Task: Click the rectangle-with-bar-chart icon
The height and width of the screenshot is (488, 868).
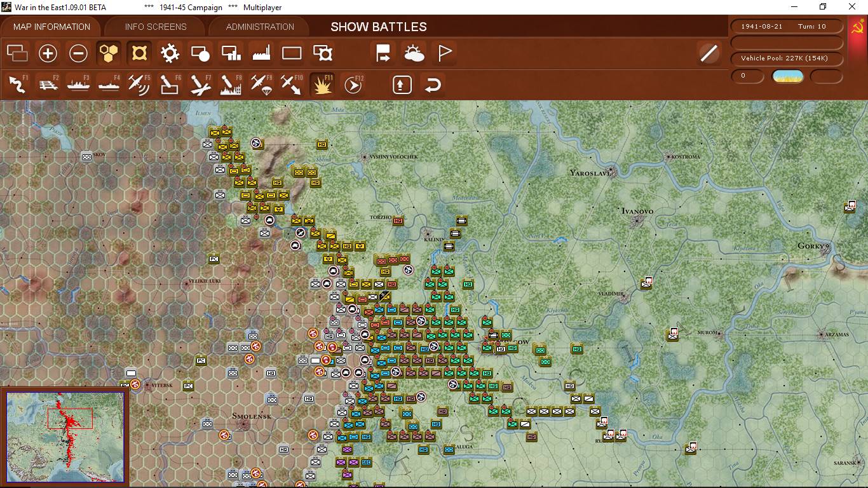Action: click(231, 53)
